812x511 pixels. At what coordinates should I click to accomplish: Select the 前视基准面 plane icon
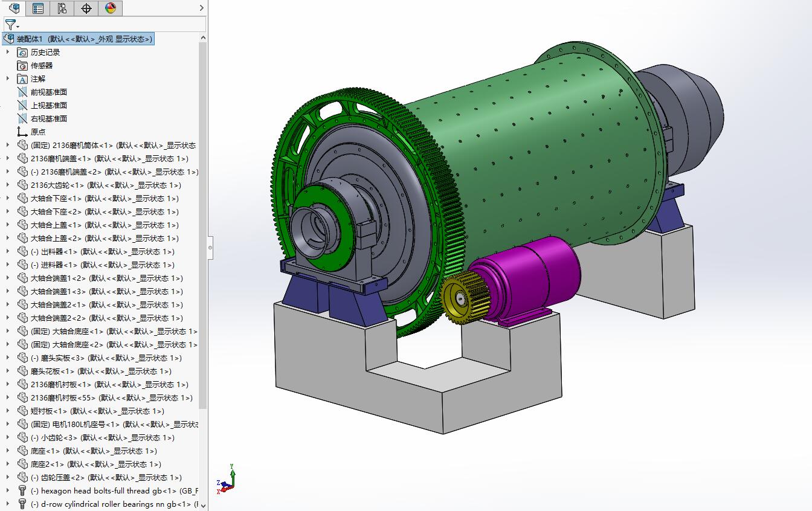click(x=22, y=92)
